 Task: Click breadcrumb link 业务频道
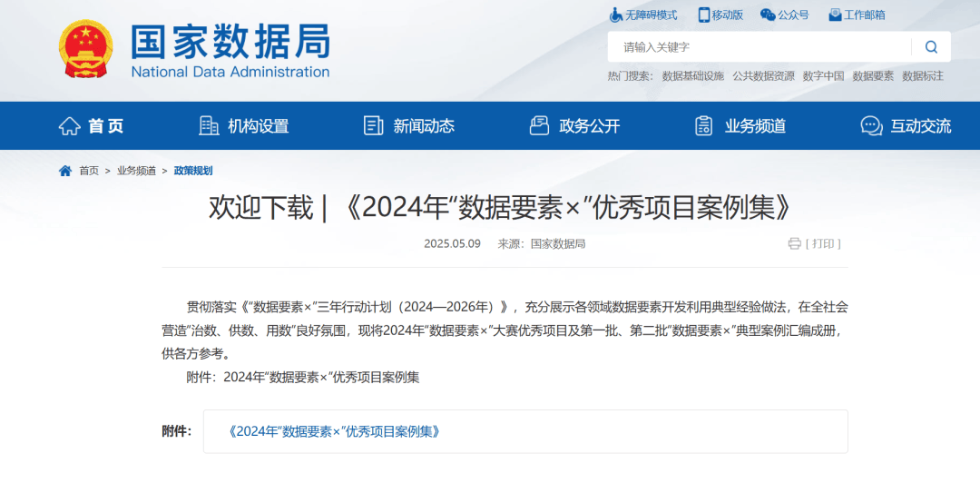click(136, 171)
